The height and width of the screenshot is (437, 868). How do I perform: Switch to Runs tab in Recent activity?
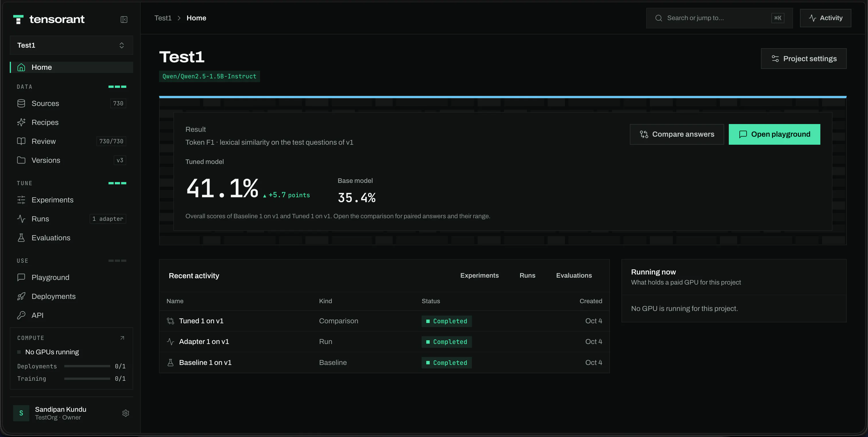tap(527, 275)
